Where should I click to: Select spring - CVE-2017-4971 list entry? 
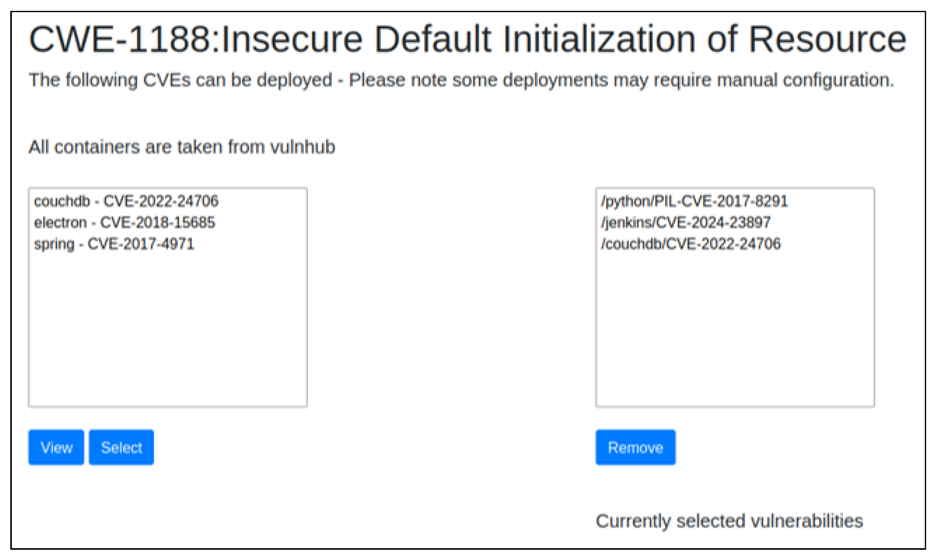coord(114,244)
